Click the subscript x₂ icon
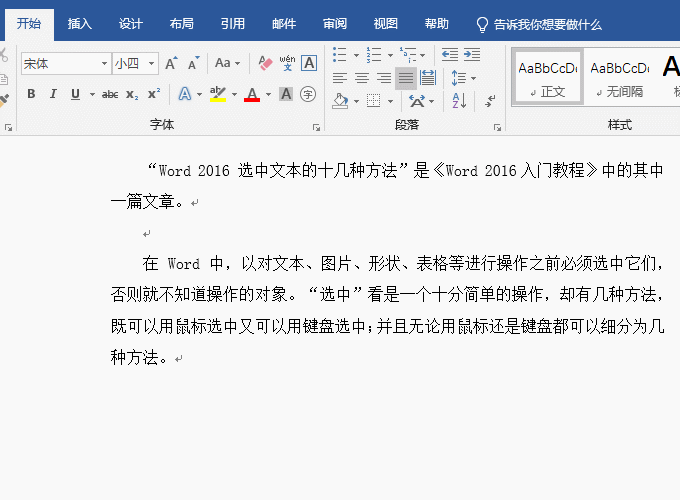Screen dimensions: 680x500 point(132,94)
